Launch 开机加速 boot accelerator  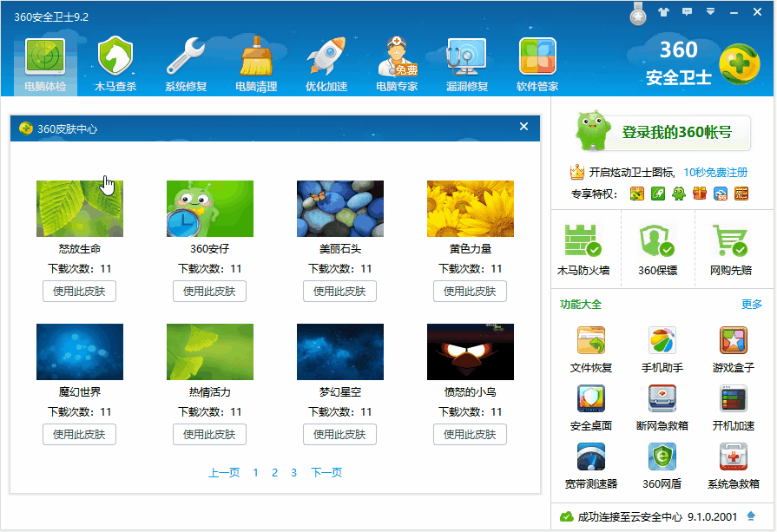point(734,408)
